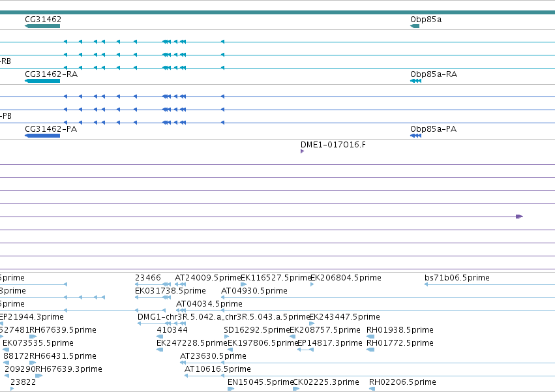555x392 pixels.
Task: Click the RH01938.5prime EST label
Action: tap(400, 330)
